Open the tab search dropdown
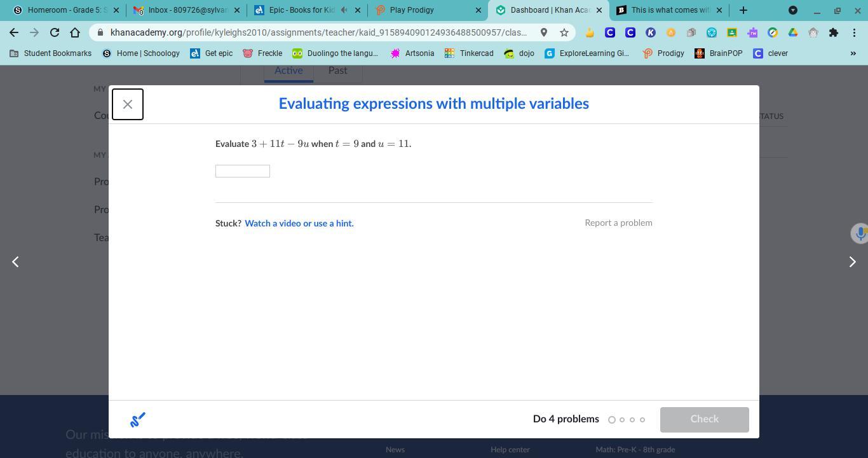Image resolution: width=868 pixels, height=458 pixels. (793, 10)
